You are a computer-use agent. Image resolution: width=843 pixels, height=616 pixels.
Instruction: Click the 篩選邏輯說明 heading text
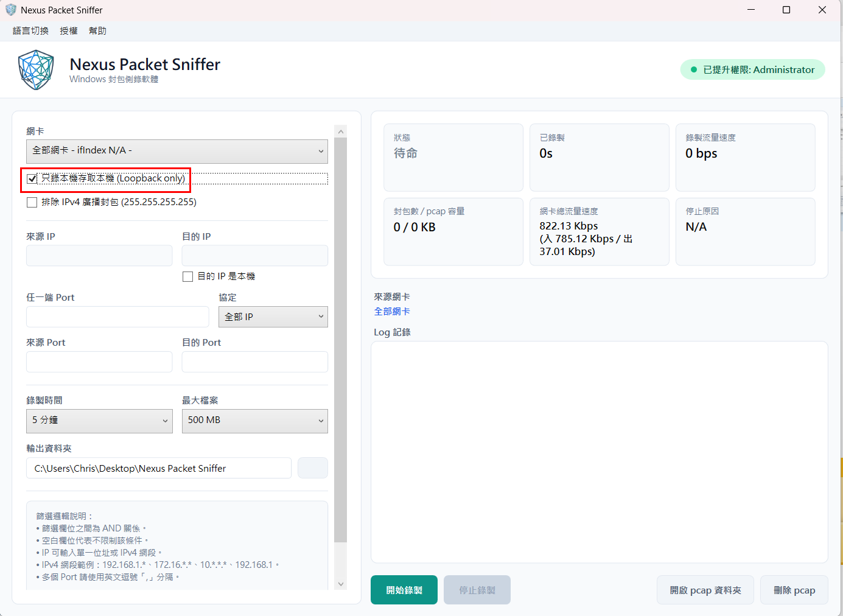64,516
